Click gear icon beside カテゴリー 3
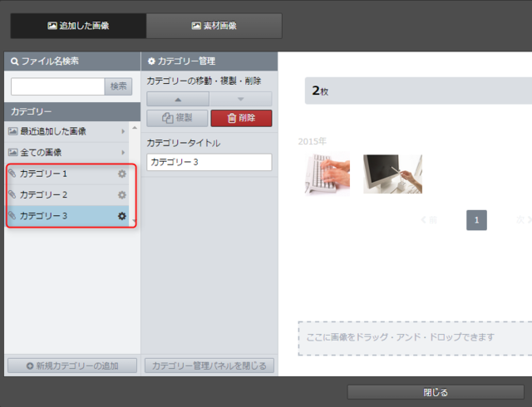 (x=122, y=216)
